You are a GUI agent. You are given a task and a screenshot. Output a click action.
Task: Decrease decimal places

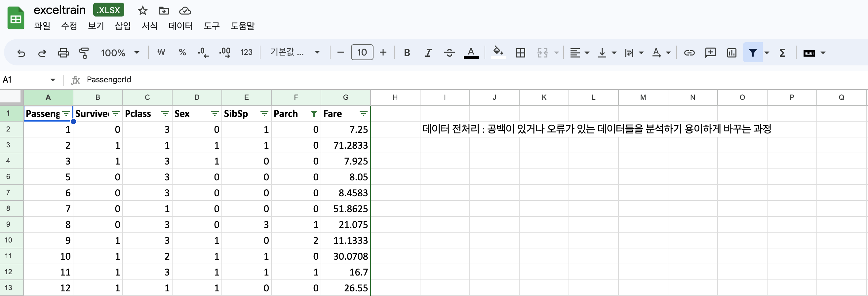(x=203, y=52)
